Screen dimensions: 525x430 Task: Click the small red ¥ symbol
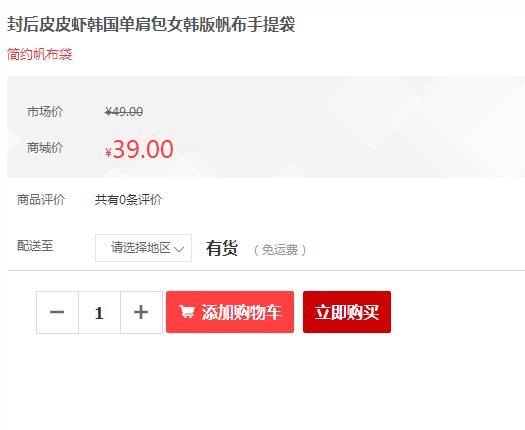108,153
